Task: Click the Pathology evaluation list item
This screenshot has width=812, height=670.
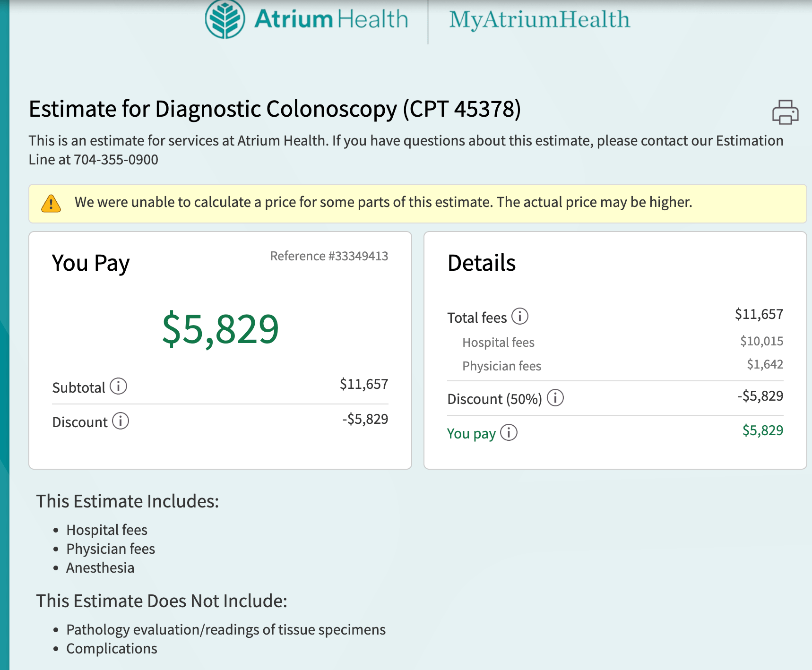Action: pos(226,630)
